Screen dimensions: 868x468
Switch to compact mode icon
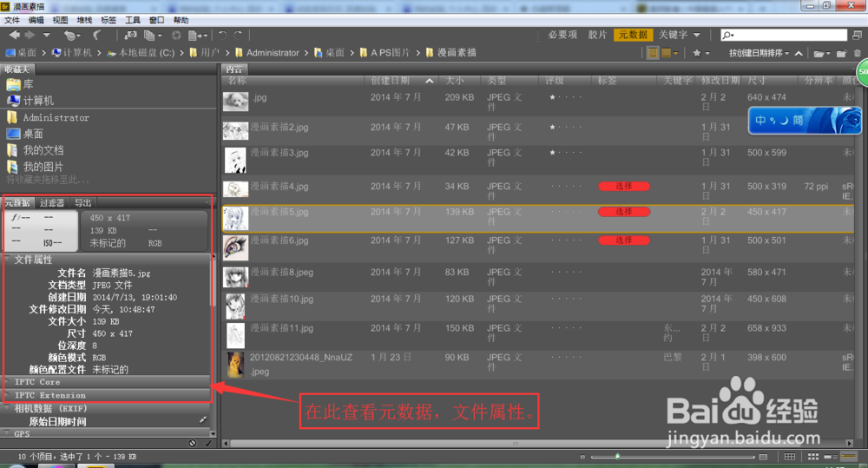pos(857,35)
